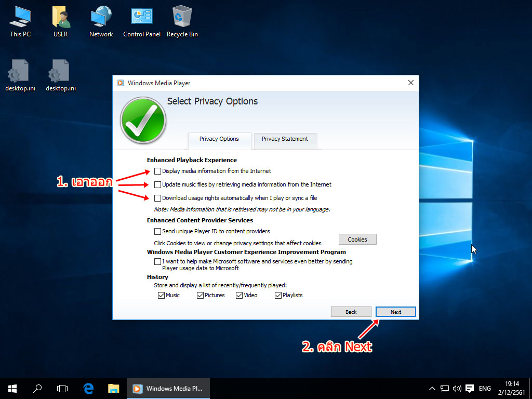Check Update music files by retrieving media info
Image resolution: width=532 pixels, height=399 pixels.
coord(158,184)
